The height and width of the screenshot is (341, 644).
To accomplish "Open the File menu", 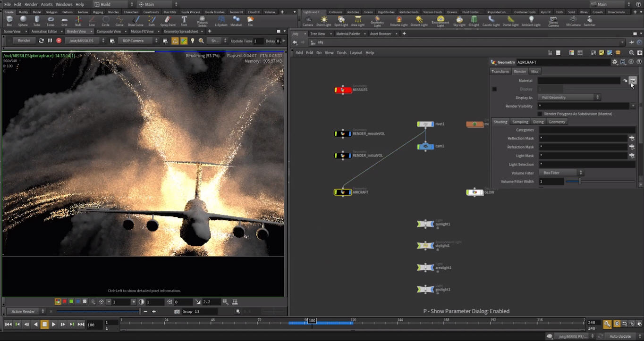I will point(8,4).
